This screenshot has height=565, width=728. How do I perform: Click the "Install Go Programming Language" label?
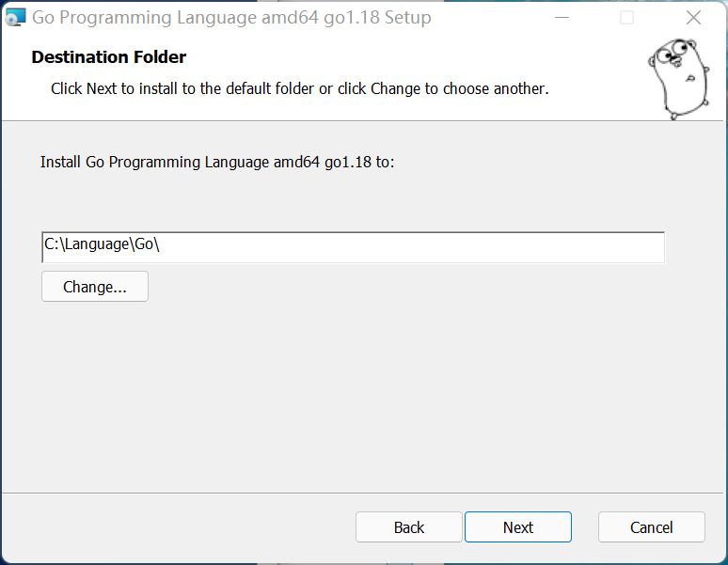tap(217, 162)
